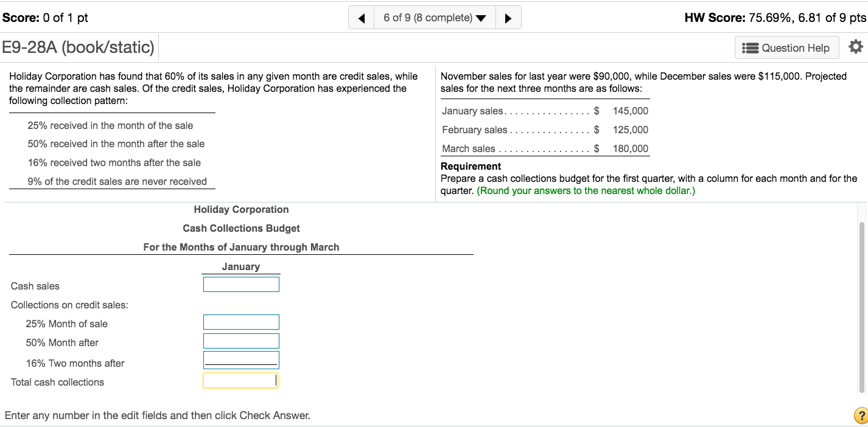The width and height of the screenshot is (868, 427).
Task: Go to the next question arrow
Action: (x=508, y=18)
